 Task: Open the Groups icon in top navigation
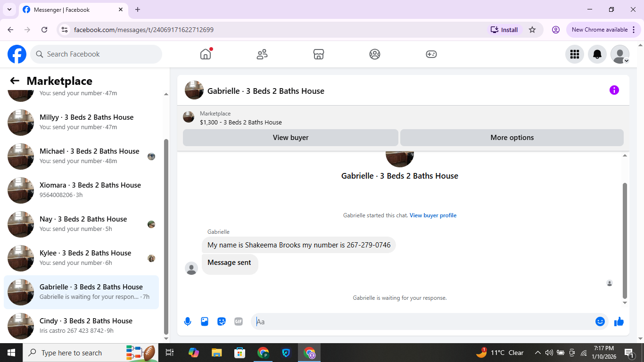coord(375,54)
